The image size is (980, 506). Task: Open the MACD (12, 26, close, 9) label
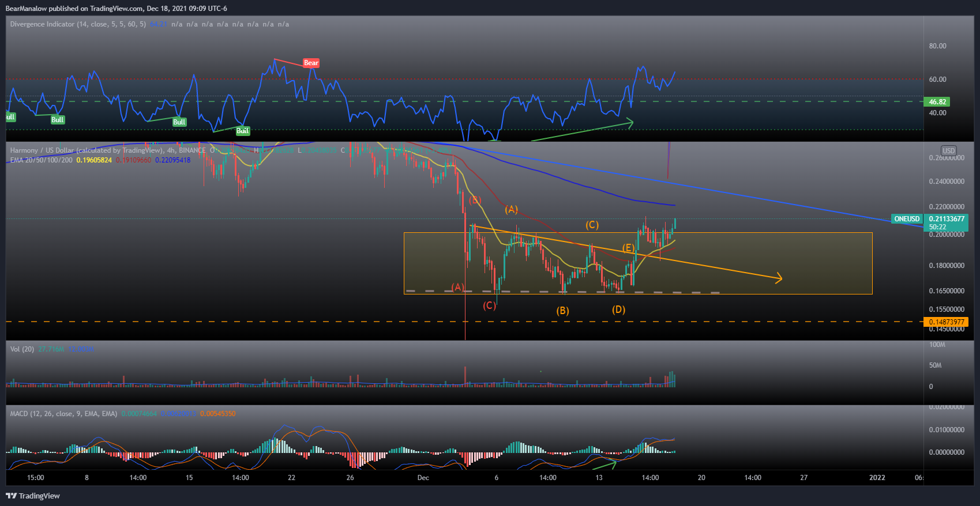tap(63, 414)
